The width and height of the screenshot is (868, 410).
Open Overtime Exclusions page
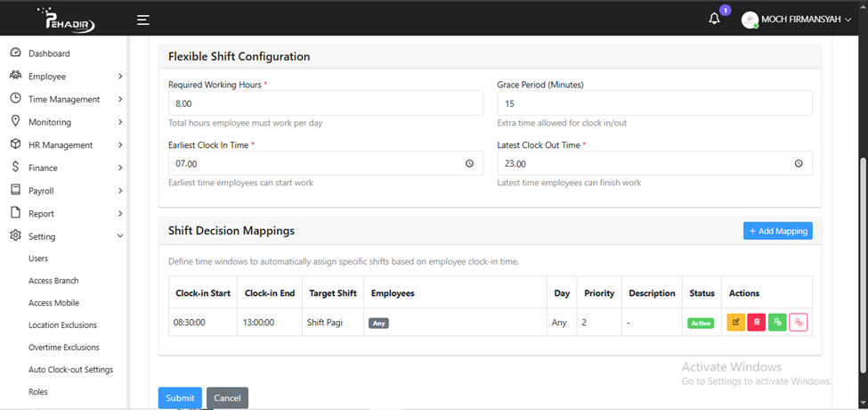(64, 348)
